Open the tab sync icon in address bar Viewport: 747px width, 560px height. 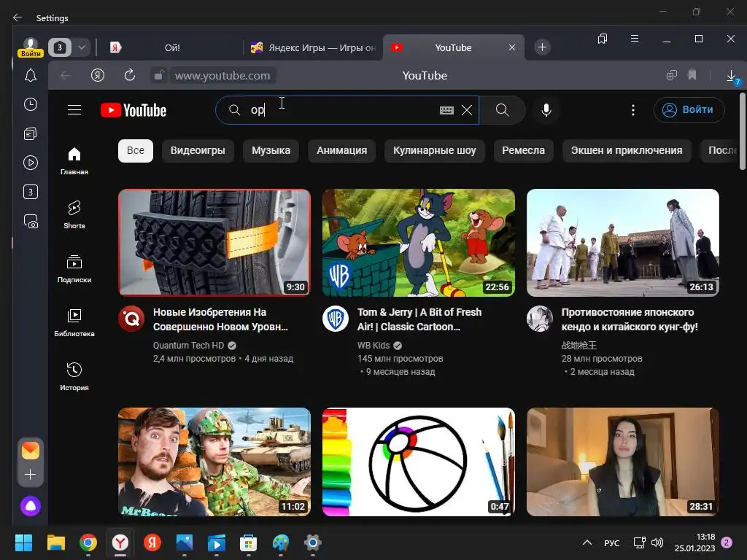(672, 75)
